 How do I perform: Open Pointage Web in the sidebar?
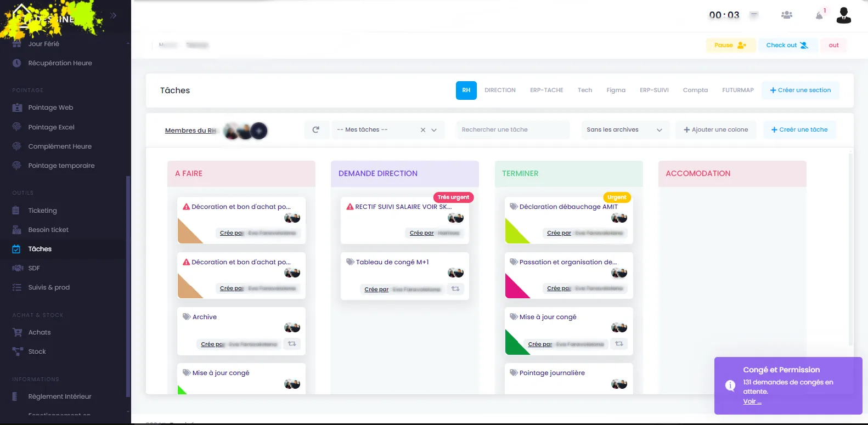click(50, 107)
